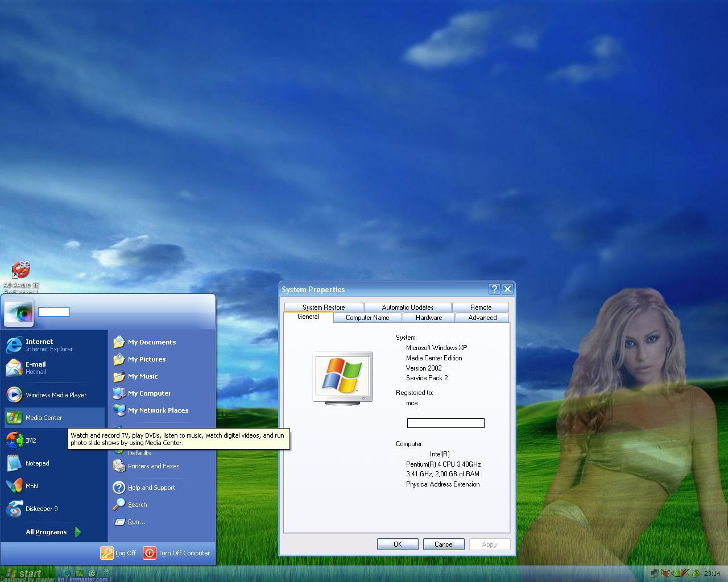
Task: Switch to the Advanced tab
Action: [482, 318]
